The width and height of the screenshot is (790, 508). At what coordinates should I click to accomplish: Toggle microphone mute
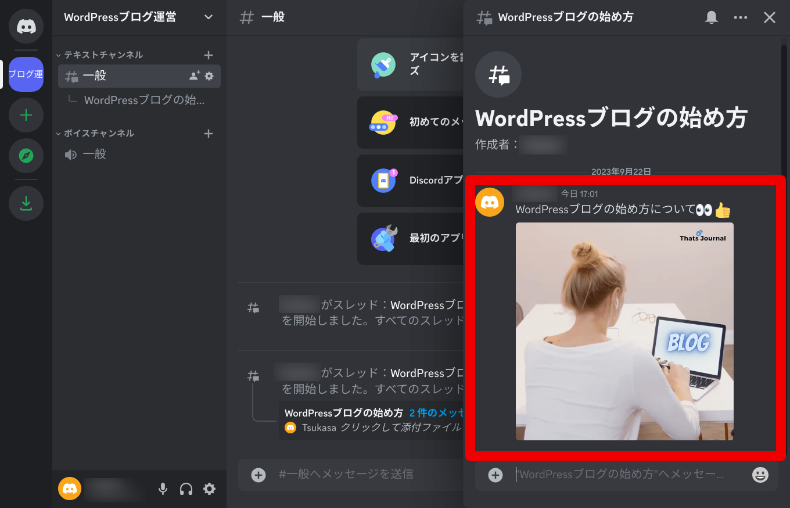click(x=163, y=488)
